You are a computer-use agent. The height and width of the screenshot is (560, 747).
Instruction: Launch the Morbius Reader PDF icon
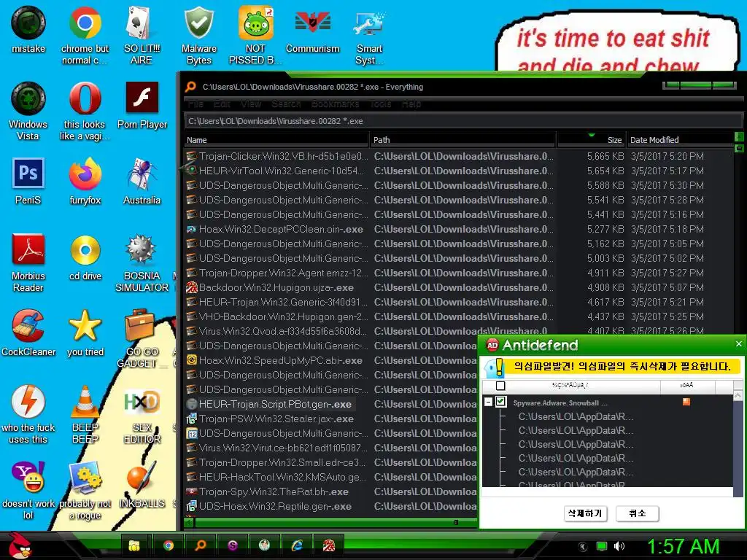(x=28, y=262)
